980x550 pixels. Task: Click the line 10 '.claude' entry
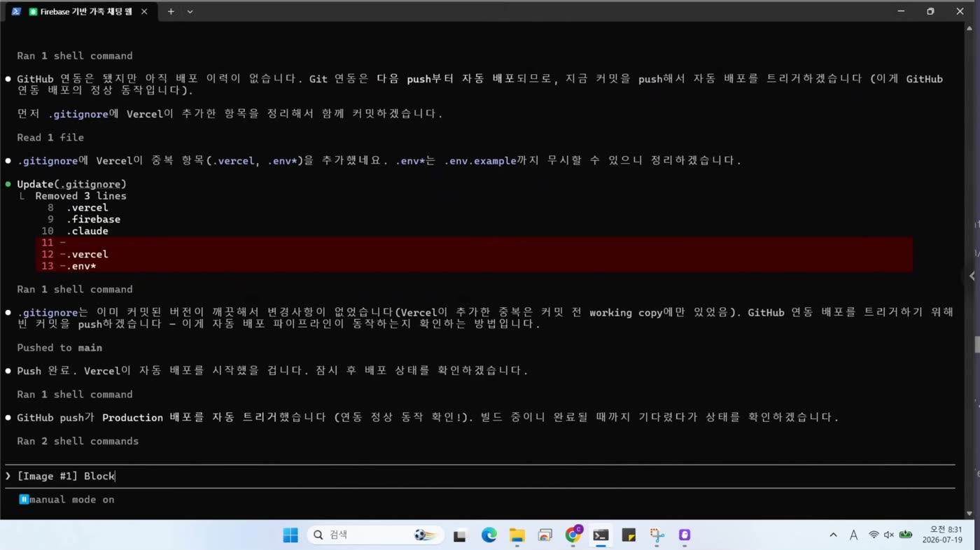[x=87, y=231]
